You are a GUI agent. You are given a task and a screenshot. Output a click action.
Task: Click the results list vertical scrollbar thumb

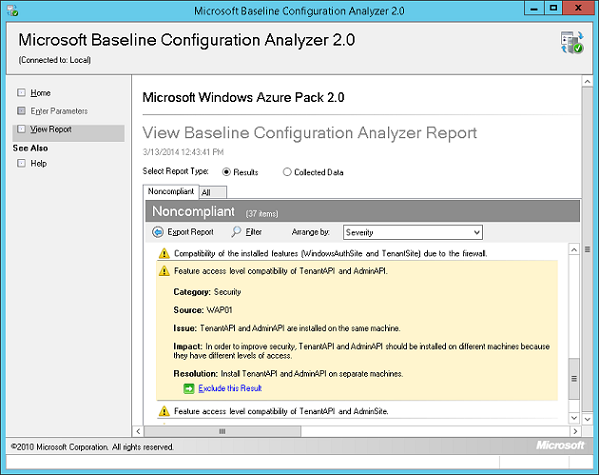pyautogui.click(x=574, y=379)
